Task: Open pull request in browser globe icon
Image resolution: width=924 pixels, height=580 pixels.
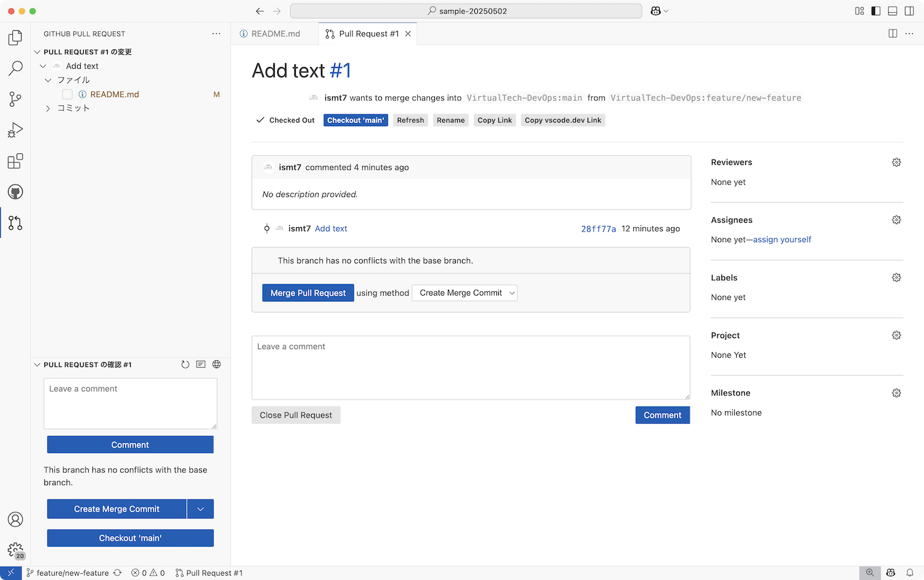Action: pyautogui.click(x=217, y=365)
